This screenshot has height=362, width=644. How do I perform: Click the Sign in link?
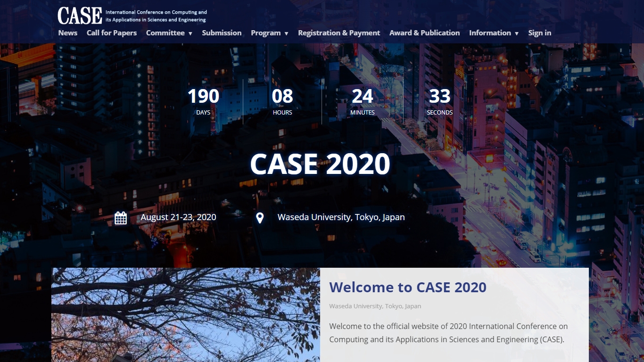point(540,33)
